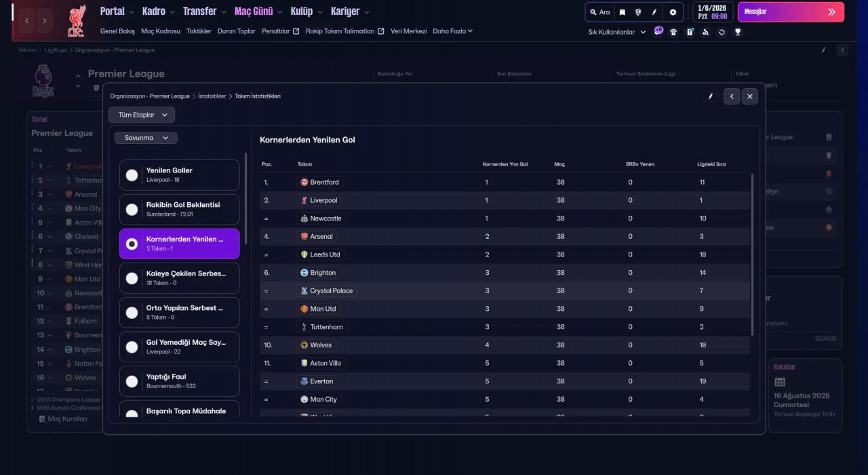868x475 pixels.
Task: Sort by Kornerden Ynn Gol column header
Action: coord(505,164)
